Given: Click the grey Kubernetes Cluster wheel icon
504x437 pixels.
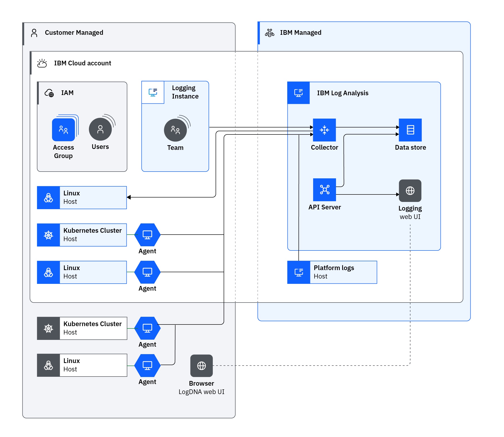Looking at the screenshot, I should (49, 328).
